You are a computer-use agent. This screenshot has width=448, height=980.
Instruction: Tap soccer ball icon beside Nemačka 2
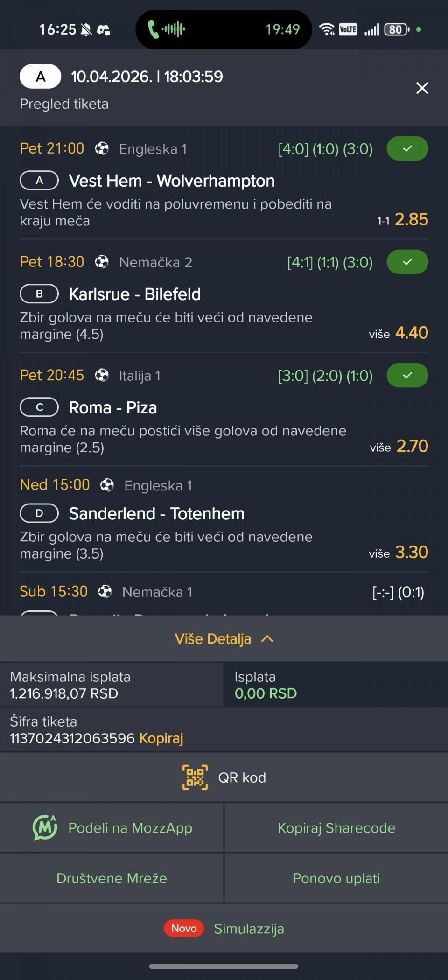[x=102, y=262]
